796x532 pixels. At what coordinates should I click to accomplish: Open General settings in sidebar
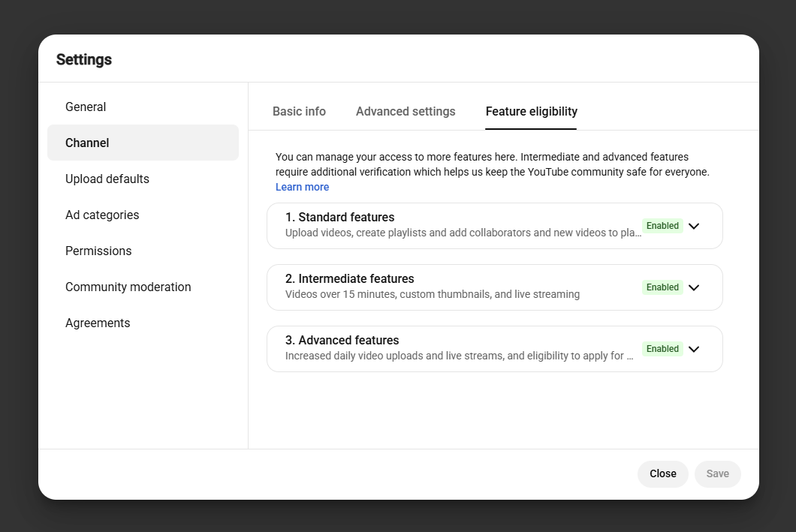[x=143, y=107]
